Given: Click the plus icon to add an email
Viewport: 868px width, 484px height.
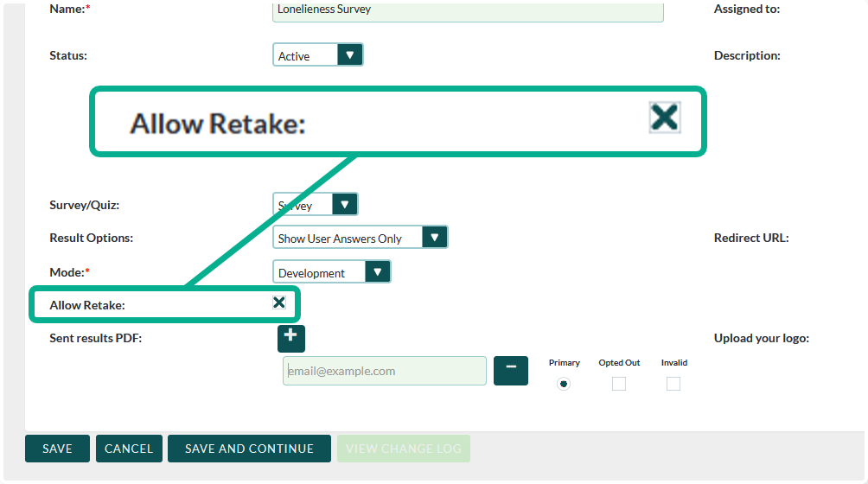Looking at the screenshot, I should [x=290, y=338].
